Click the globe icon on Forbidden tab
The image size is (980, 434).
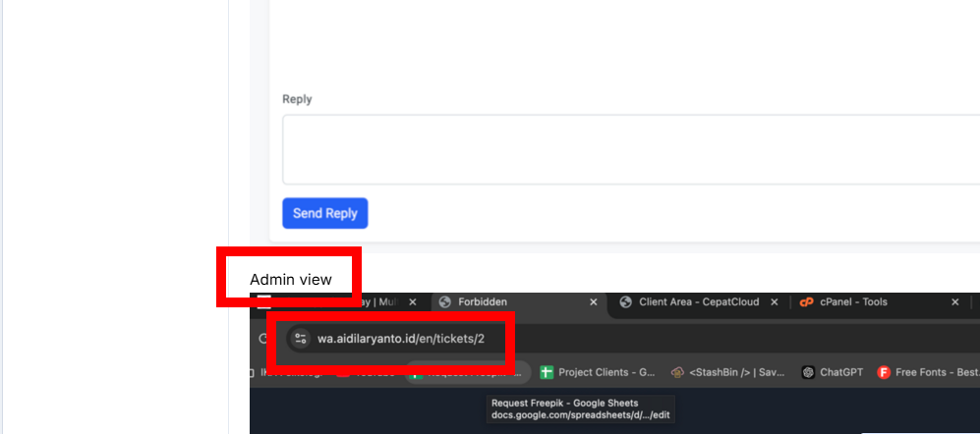[x=445, y=302]
